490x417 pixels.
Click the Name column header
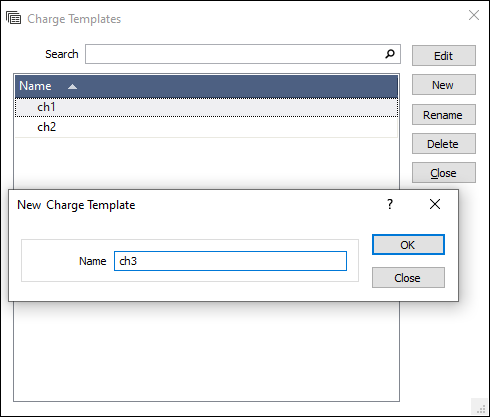pos(206,86)
